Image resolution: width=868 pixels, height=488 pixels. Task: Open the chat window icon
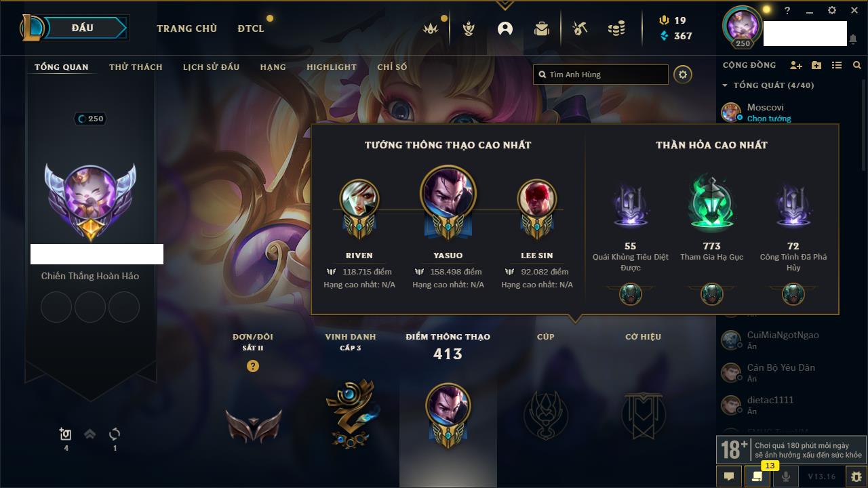tap(729, 476)
